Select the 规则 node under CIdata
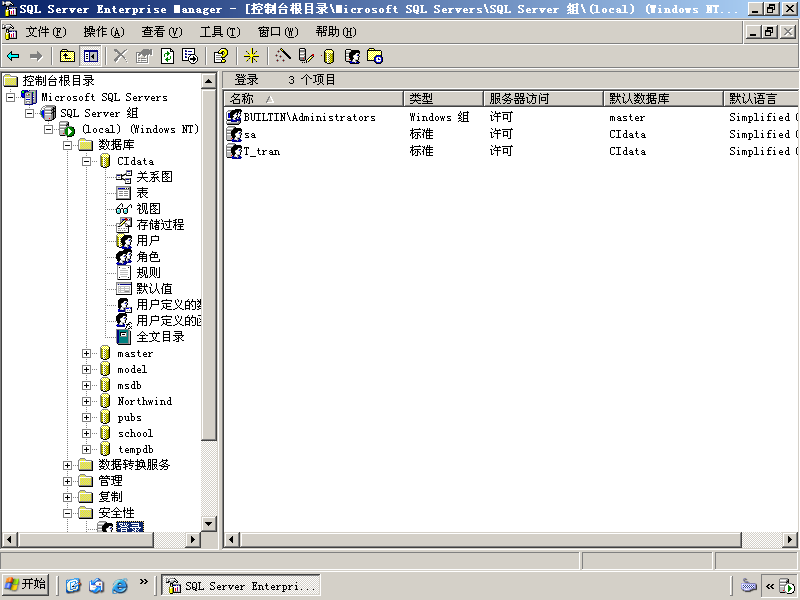This screenshot has width=800, height=600. click(148, 272)
